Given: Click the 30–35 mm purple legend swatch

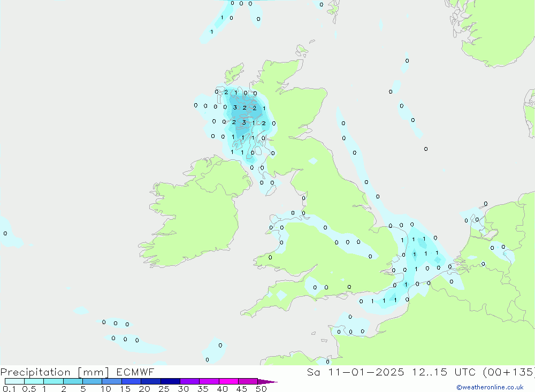Looking at the screenshot, I should (189, 381).
